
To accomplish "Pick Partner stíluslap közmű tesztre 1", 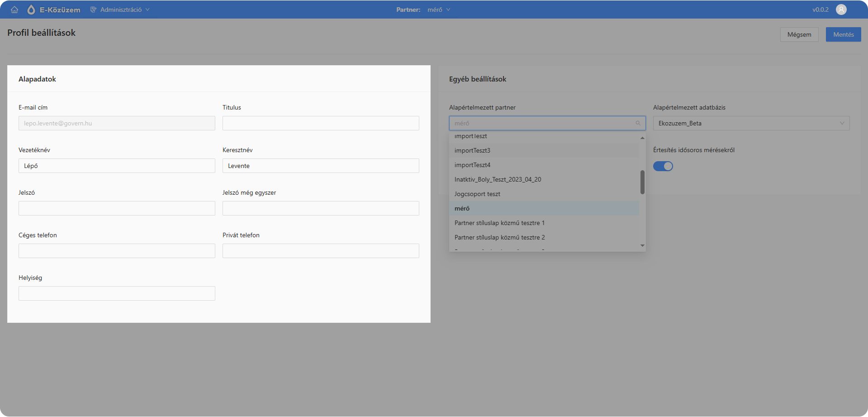I will [499, 223].
